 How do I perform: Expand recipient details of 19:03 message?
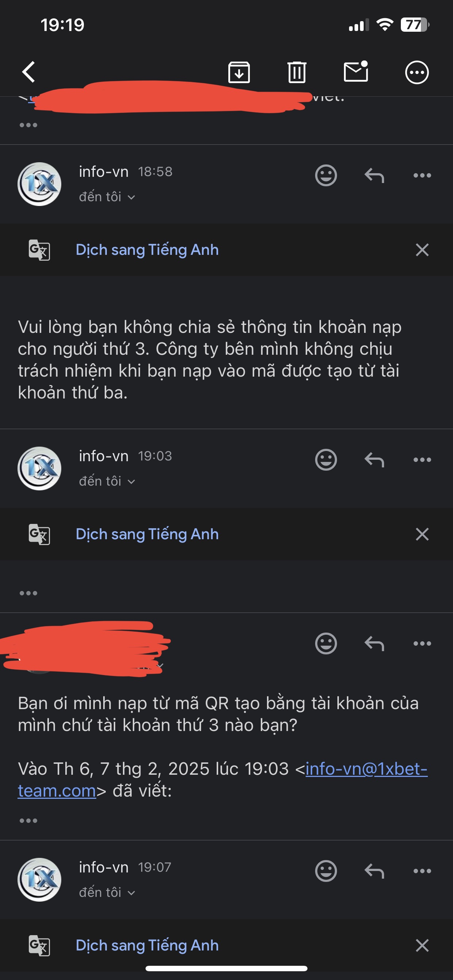pyautogui.click(x=107, y=481)
